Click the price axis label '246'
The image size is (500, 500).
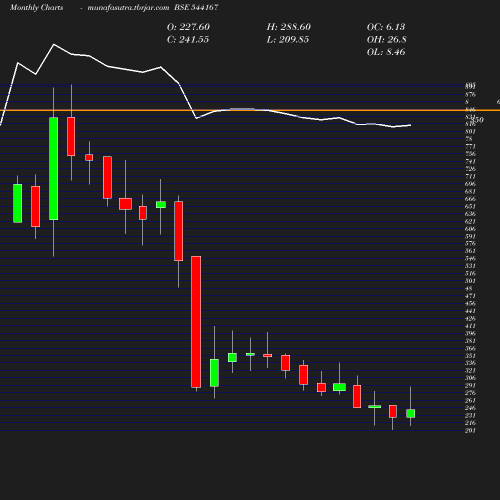[x=470, y=408]
